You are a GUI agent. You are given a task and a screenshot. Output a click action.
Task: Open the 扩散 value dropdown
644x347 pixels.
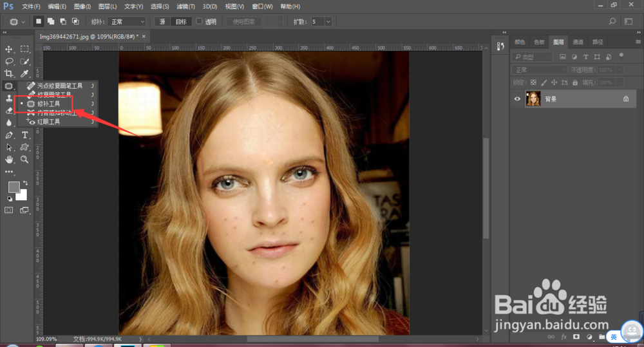pyautogui.click(x=328, y=22)
